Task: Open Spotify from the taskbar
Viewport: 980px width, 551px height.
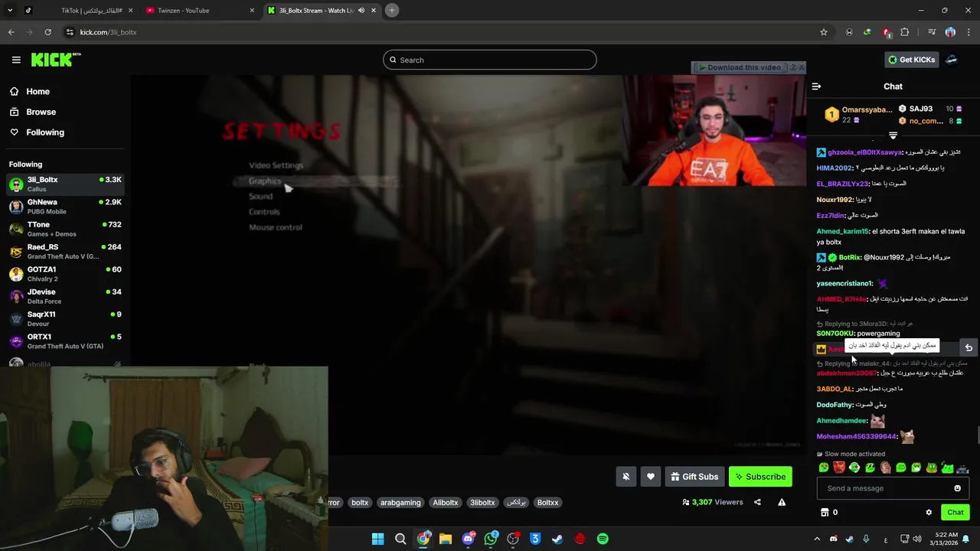Action: click(x=603, y=539)
